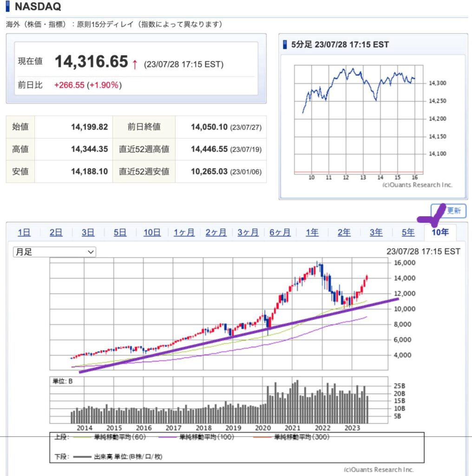472x476 pixels.
Task: Click the 安値 row label
Action: (x=20, y=172)
